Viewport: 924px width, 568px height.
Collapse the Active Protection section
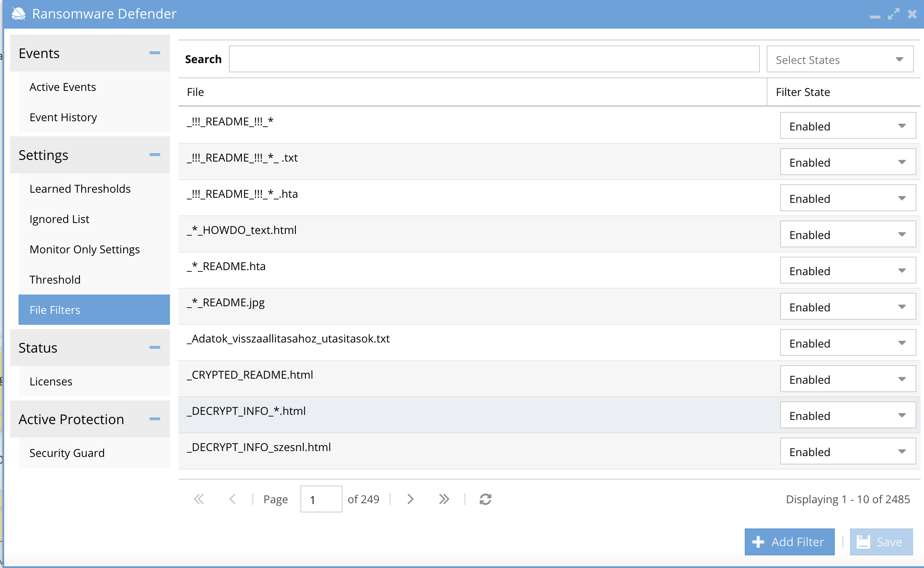click(x=155, y=419)
